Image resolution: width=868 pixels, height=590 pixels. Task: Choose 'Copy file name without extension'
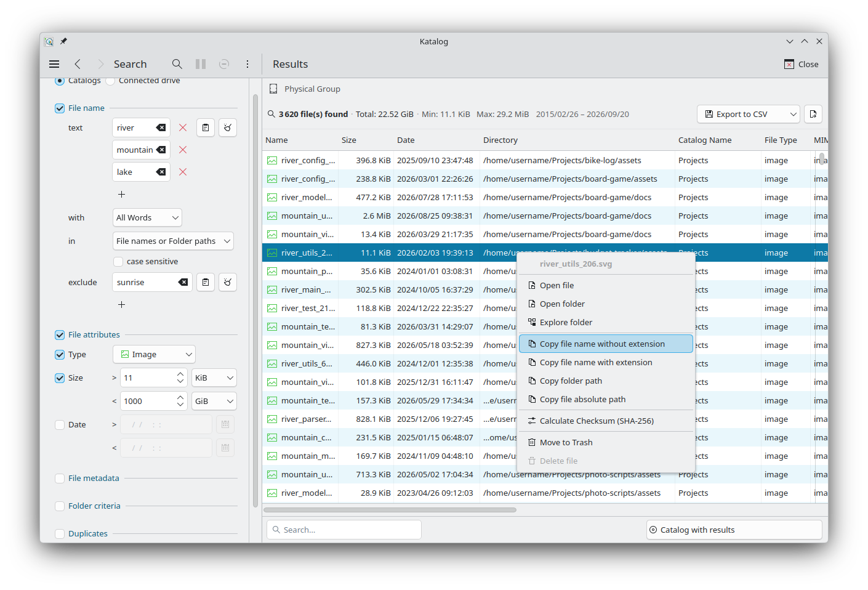click(x=606, y=344)
